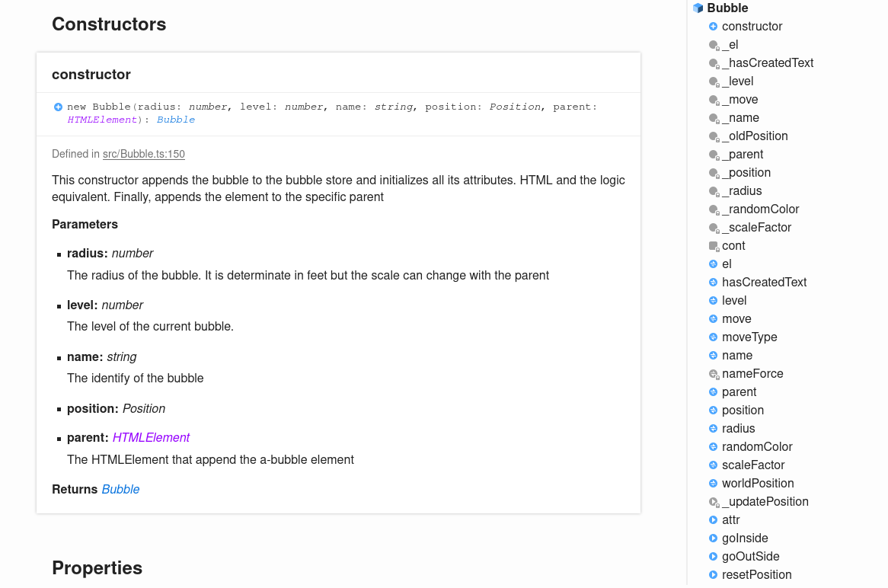Click the private _el property icon
This screenshot has height=588, width=888.
[x=714, y=45]
